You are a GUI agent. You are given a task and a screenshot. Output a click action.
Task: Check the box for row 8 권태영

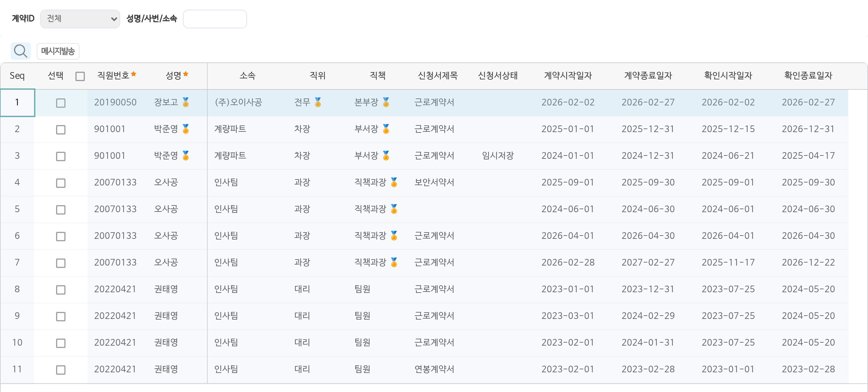[61, 290]
